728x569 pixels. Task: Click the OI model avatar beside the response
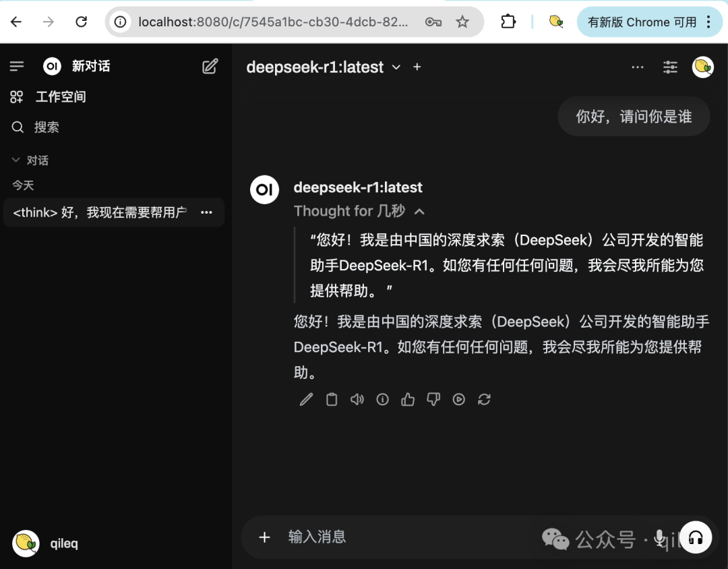pos(265,189)
